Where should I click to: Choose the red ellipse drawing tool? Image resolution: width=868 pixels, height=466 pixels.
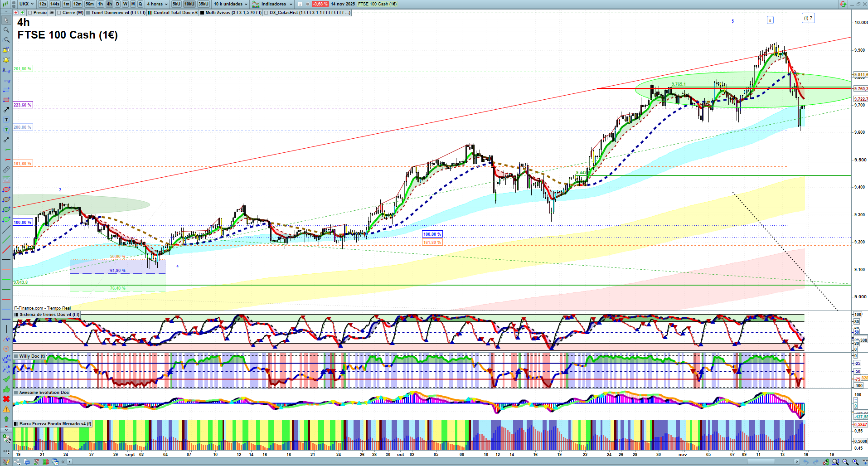6,189
